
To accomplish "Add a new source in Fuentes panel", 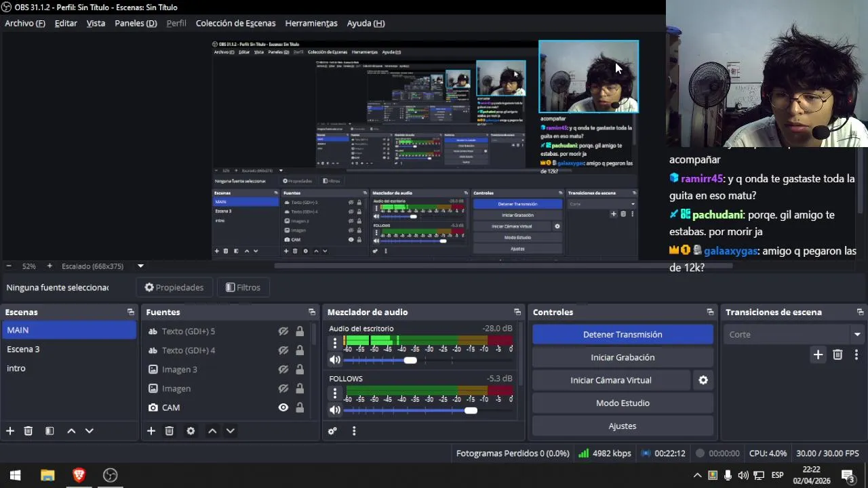I will [x=151, y=431].
